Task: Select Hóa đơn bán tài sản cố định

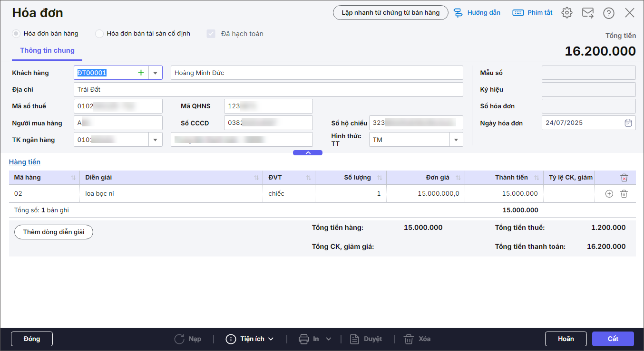Action: [99, 34]
